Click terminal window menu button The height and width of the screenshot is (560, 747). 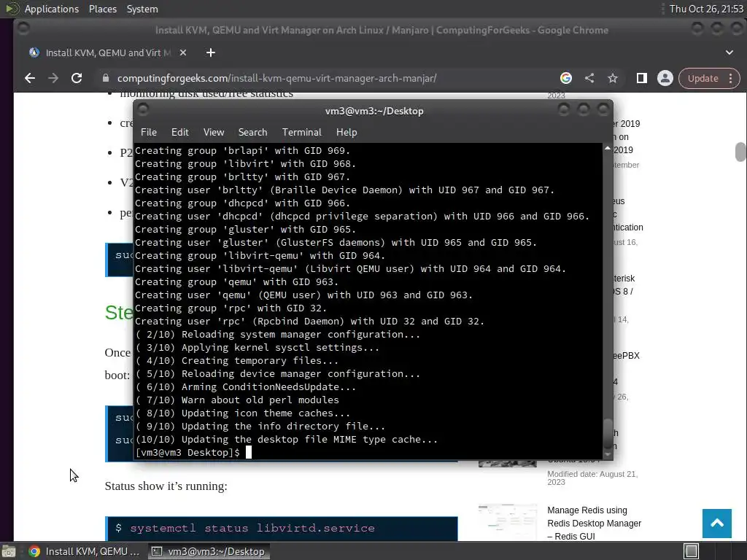(x=143, y=110)
